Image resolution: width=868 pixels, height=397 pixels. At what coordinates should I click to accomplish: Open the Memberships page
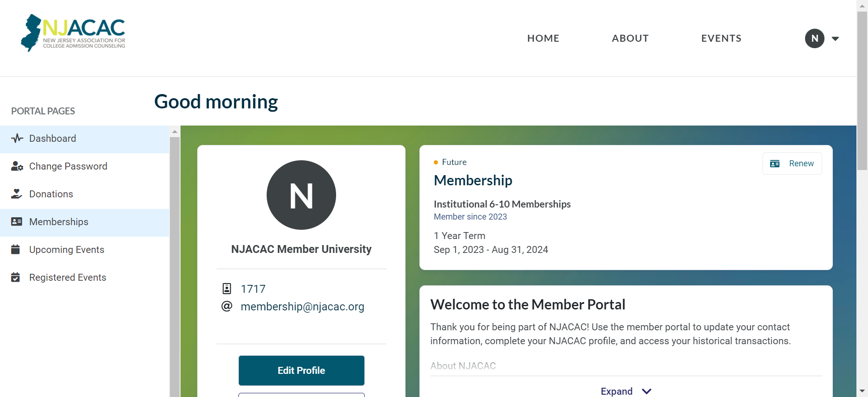click(85, 222)
